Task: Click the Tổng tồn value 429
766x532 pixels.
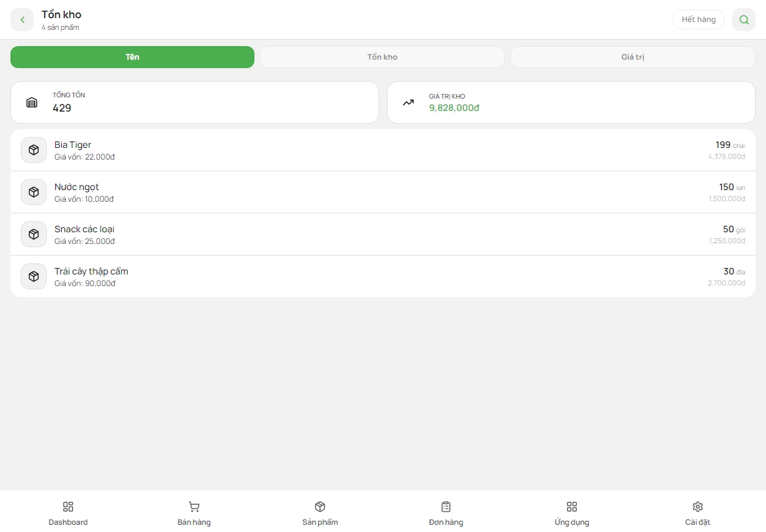Action: click(62, 108)
